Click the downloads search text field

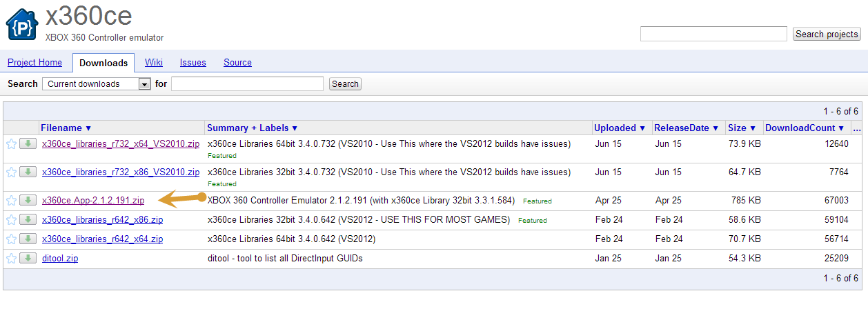[x=247, y=84]
